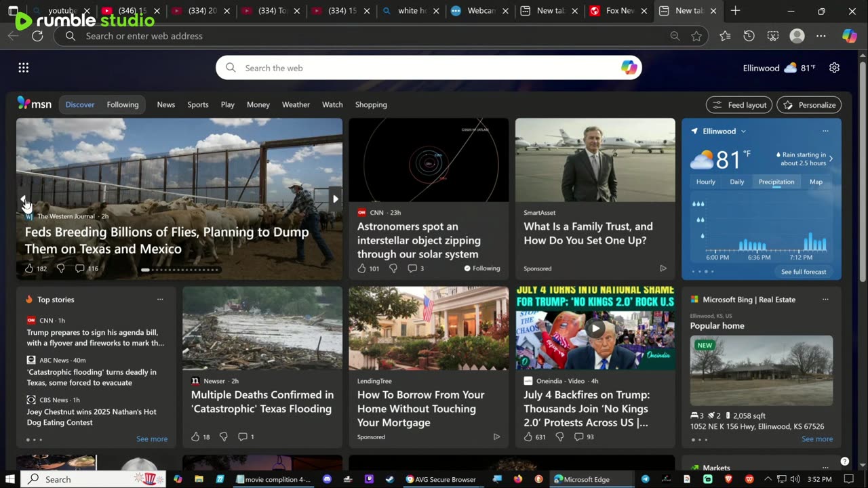
Task: Select the Map tab in weather card
Action: point(816,182)
